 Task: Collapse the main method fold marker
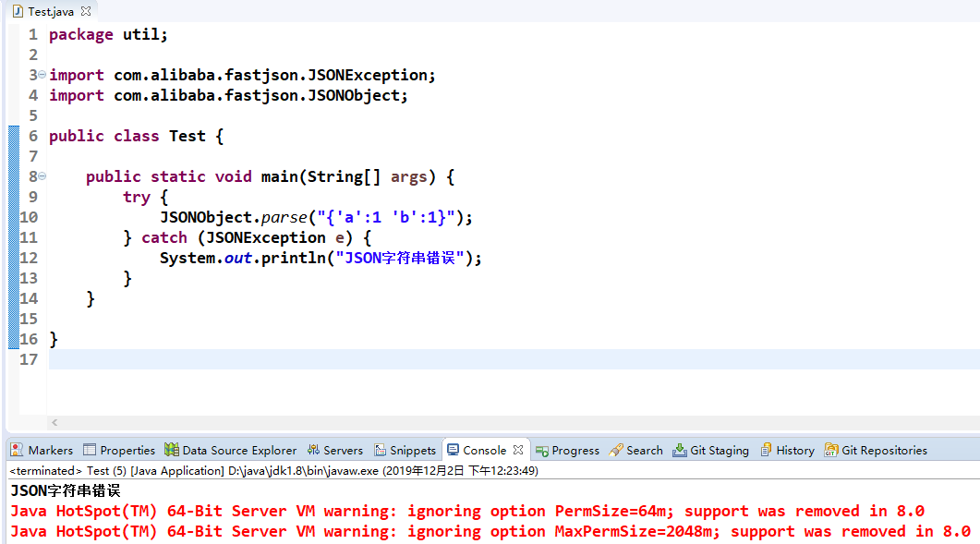(x=41, y=175)
